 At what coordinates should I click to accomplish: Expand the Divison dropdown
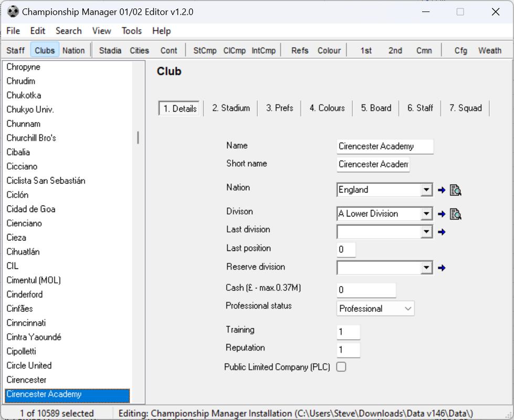pos(426,214)
